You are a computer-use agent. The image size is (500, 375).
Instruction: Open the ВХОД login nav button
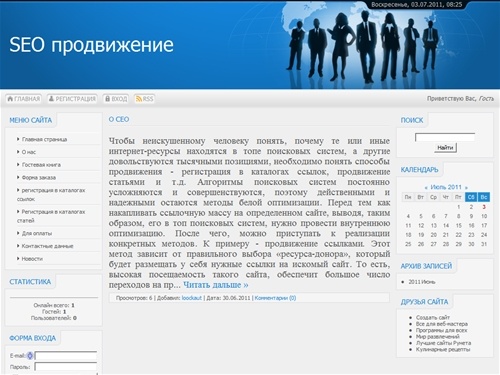116,99
